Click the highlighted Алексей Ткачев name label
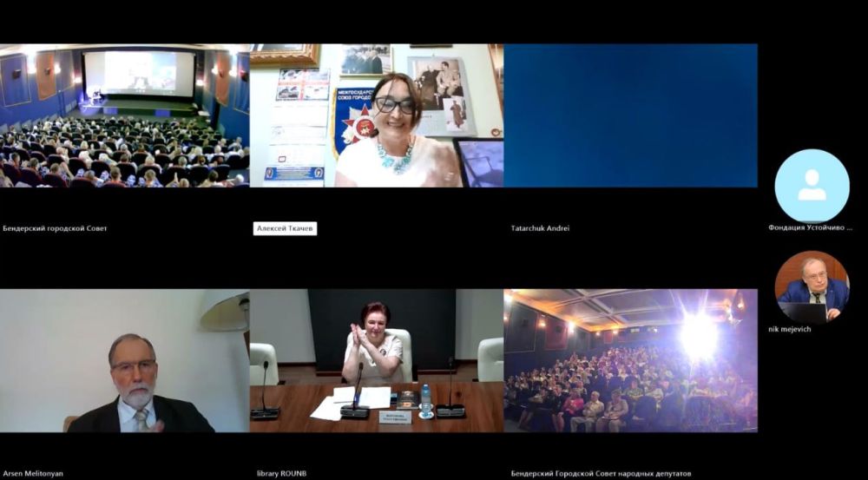The image size is (868, 480). 285,228
